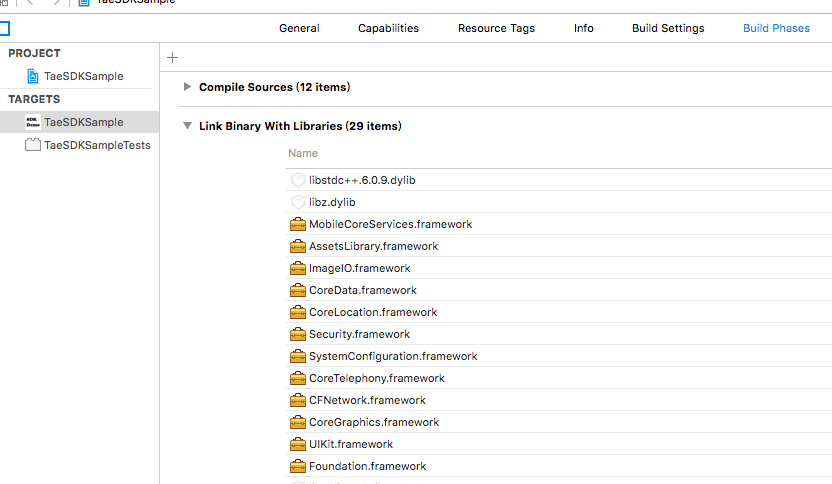Click the TaeSDKSampleTests bundle icon

pos(33,145)
